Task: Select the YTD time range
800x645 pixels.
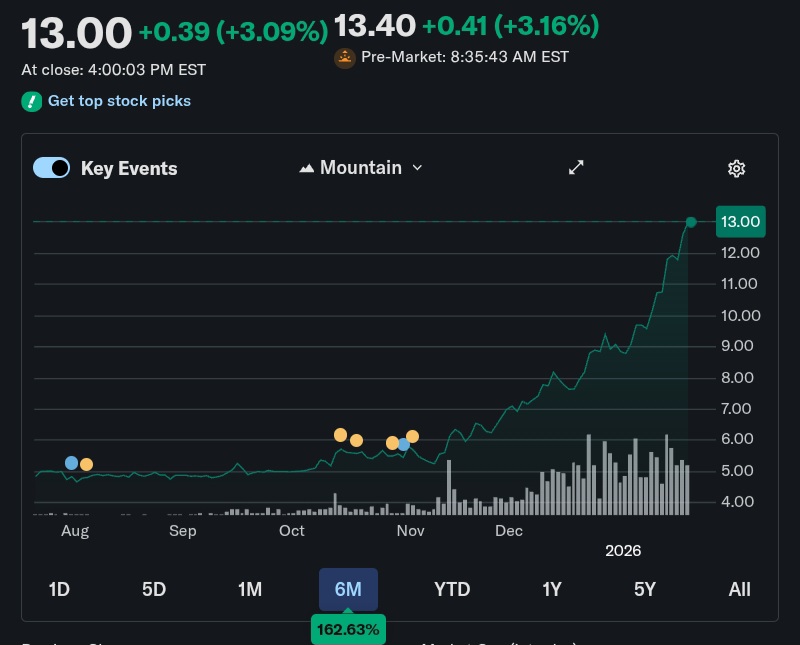Action: pyautogui.click(x=452, y=589)
